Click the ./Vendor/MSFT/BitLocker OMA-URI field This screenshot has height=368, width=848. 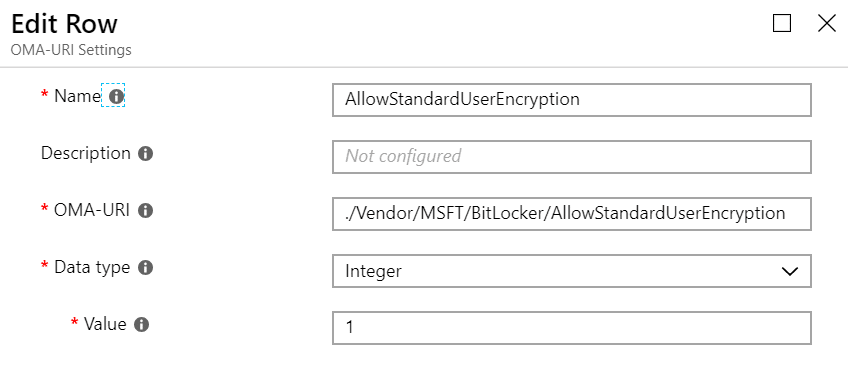(572, 214)
